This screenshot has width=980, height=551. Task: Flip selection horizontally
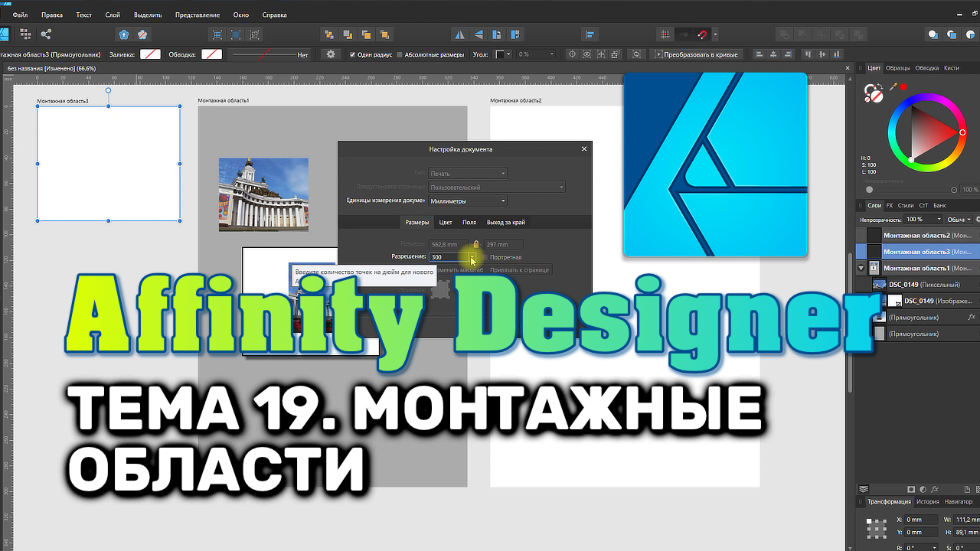coord(460,34)
